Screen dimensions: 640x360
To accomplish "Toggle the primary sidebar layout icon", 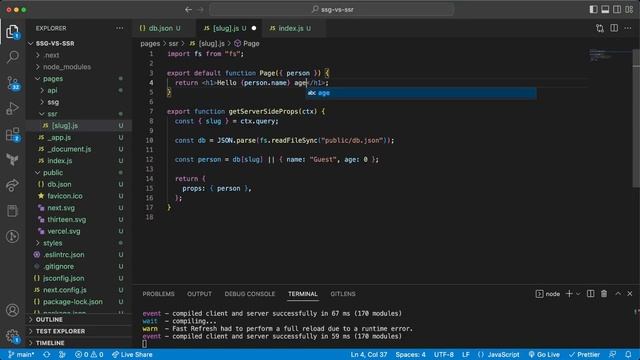I will pyautogui.click(x=593, y=9).
